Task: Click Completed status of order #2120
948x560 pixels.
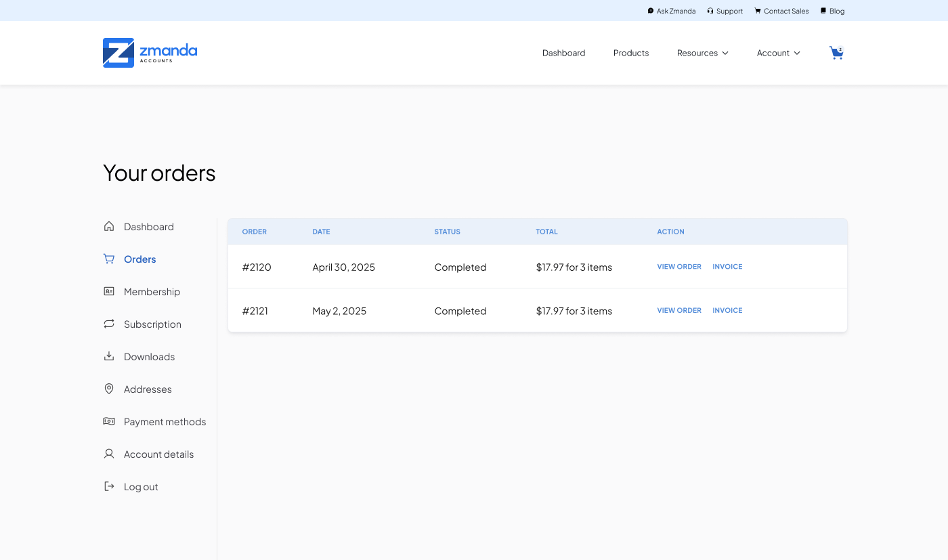Action: pyautogui.click(x=460, y=267)
